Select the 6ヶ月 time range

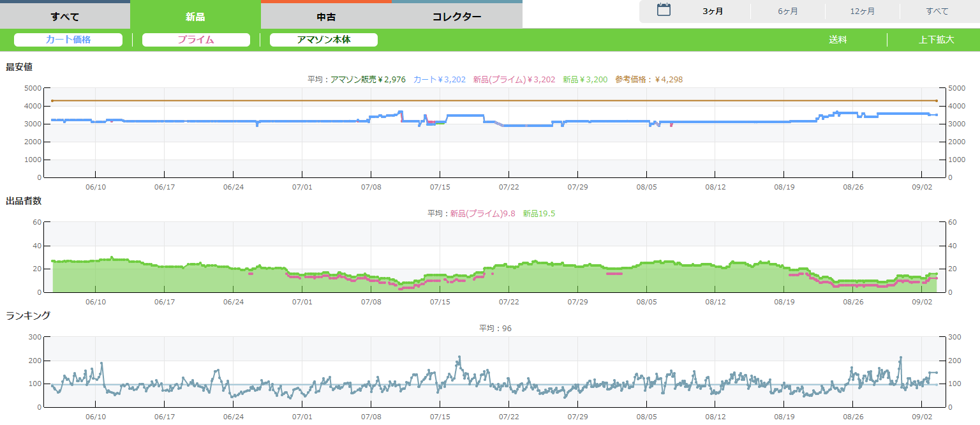tap(787, 11)
